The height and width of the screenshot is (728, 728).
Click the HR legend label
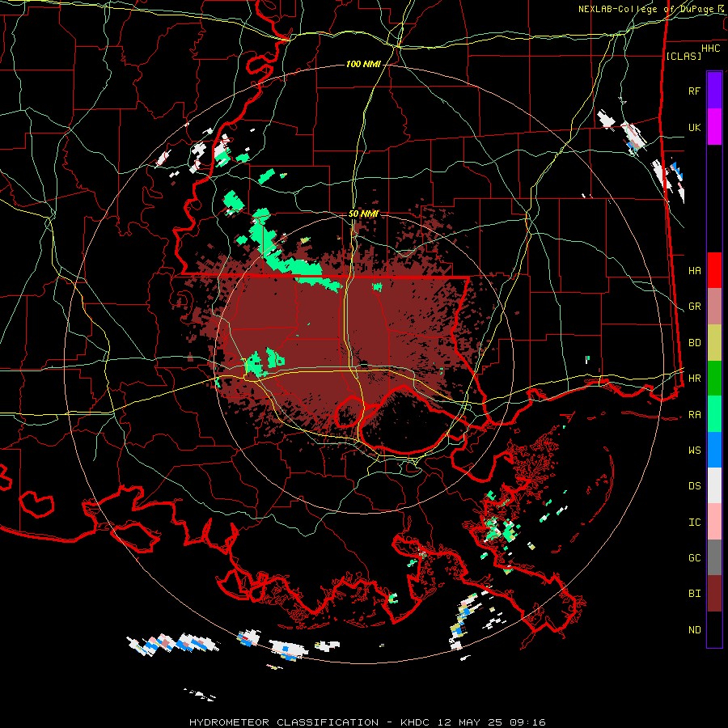pyautogui.click(x=694, y=379)
